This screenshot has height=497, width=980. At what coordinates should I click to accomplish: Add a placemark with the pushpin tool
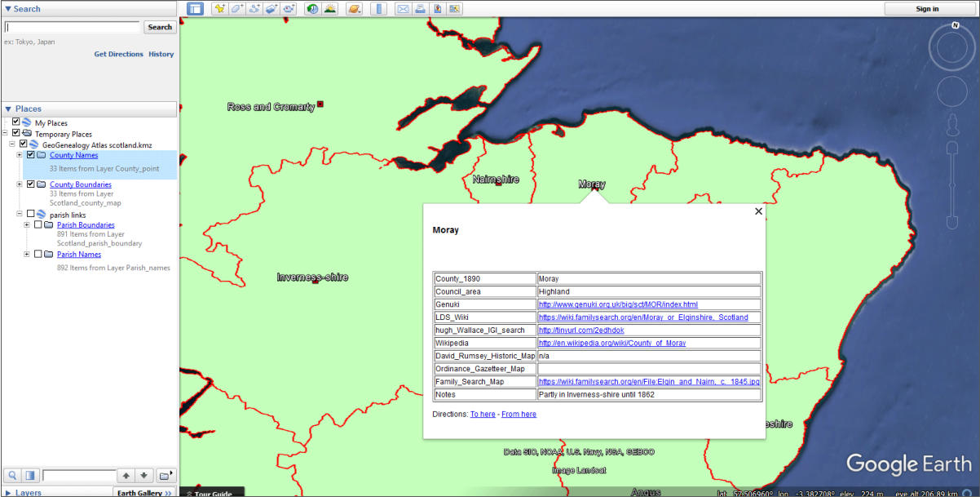pyautogui.click(x=219, y=9)
